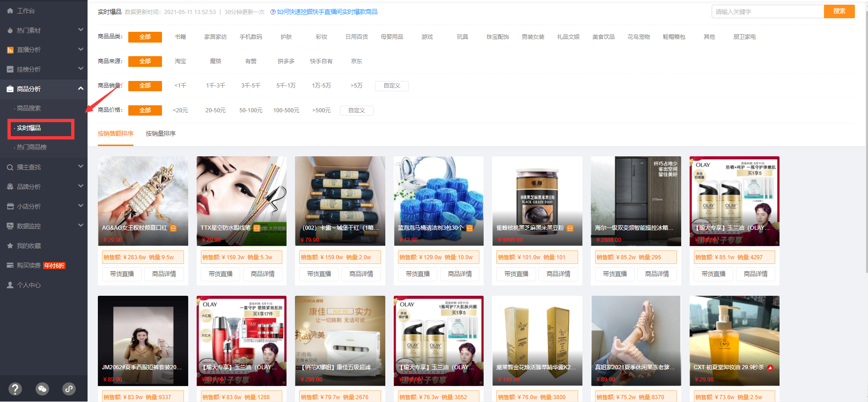Collapse the 商品分析 sidebar section chevron
Image resolution: width=868 pixels, height=402 pixels.
click(x=81, y=88)
